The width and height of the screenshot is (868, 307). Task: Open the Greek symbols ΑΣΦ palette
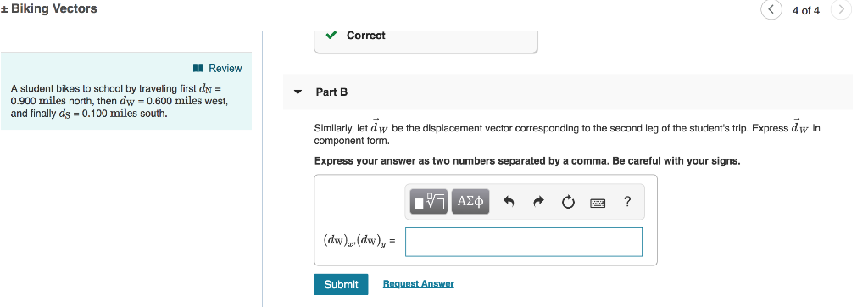470,202
